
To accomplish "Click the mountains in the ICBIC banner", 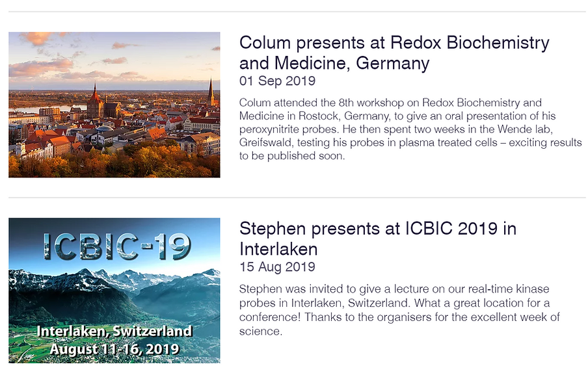I will pyautogui.click(x=114, y=289).
